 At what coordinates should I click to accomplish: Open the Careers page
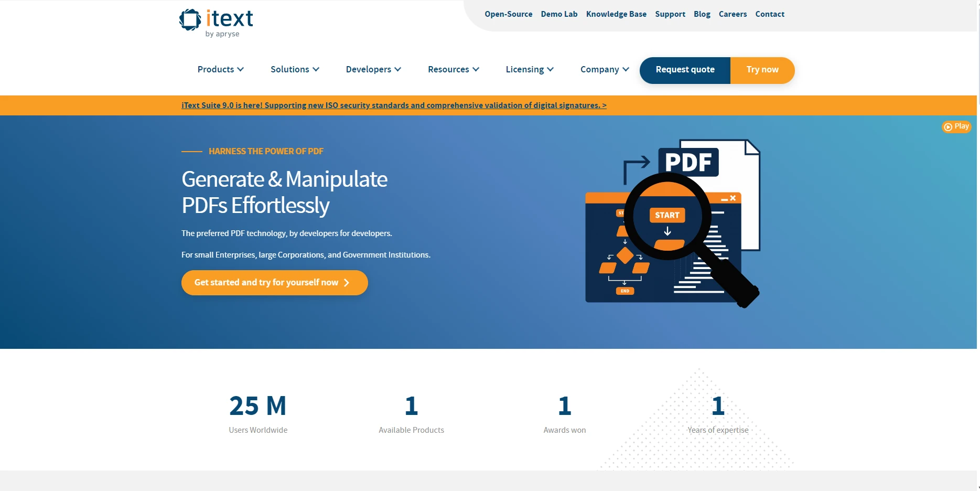tap(733, 14)
